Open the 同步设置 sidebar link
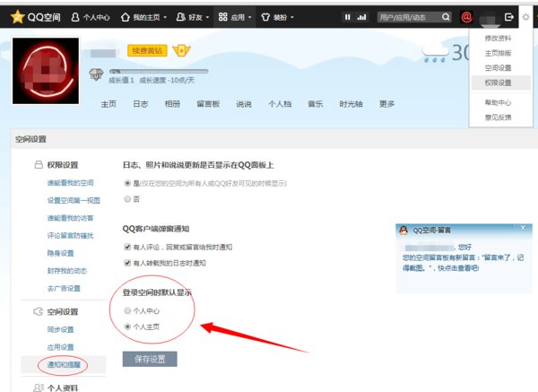 click(x=60, y=329)
